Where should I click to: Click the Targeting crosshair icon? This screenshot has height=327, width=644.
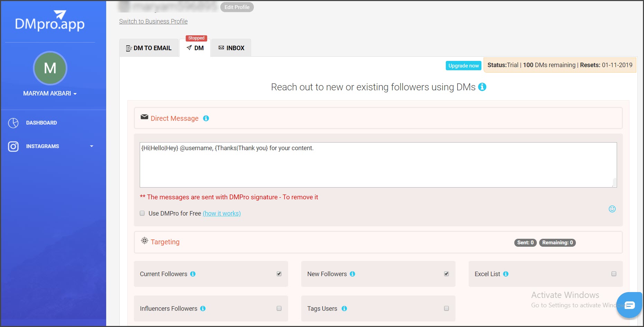pyautogui.click(x=145, y=240)
